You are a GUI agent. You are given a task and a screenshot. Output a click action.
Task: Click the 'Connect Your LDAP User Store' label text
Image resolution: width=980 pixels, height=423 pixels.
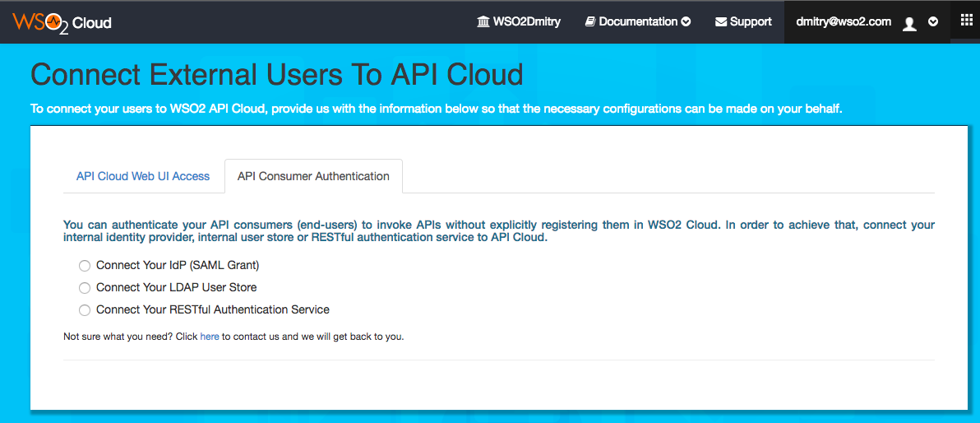click(176, 287)
